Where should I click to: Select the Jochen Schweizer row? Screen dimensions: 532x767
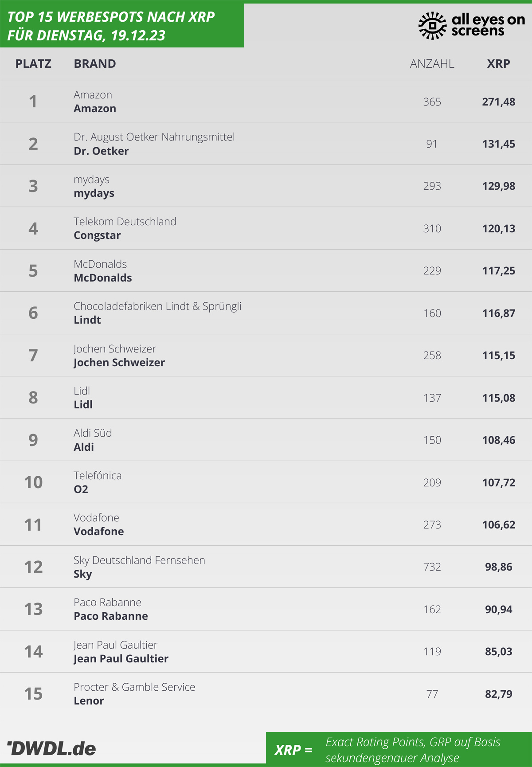(266, 355)
